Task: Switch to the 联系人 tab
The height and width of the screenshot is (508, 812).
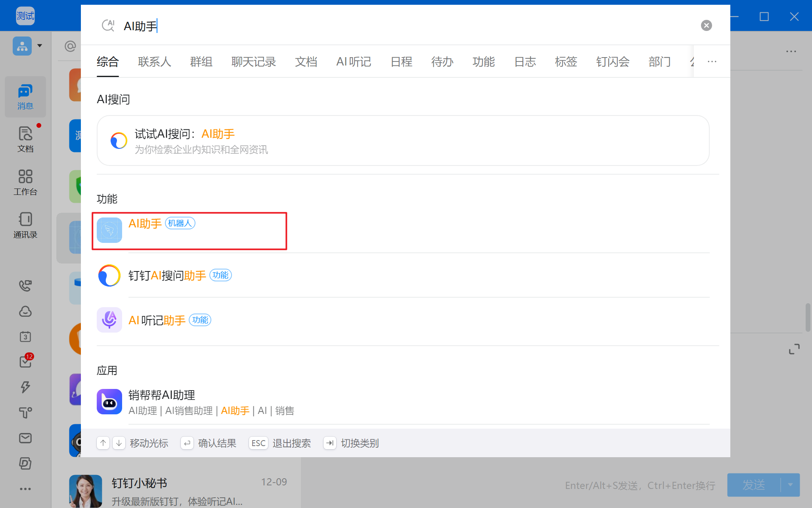Action: [154, 62]
